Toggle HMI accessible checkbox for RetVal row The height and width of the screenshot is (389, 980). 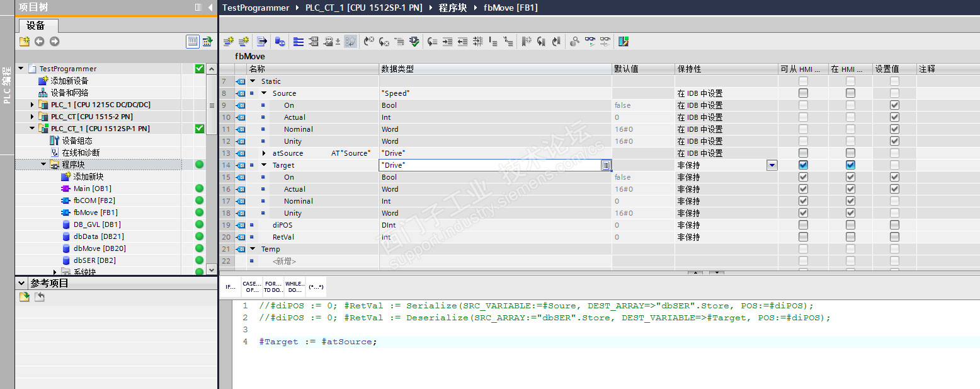click(x=803, y=237)
